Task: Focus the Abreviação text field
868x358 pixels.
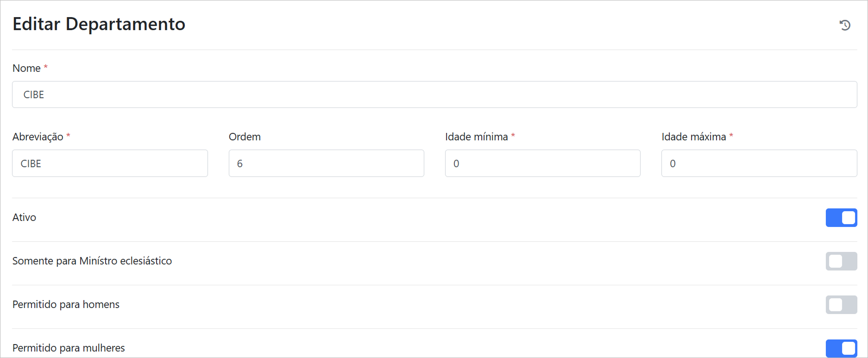Action: click(x=110, y=163)
